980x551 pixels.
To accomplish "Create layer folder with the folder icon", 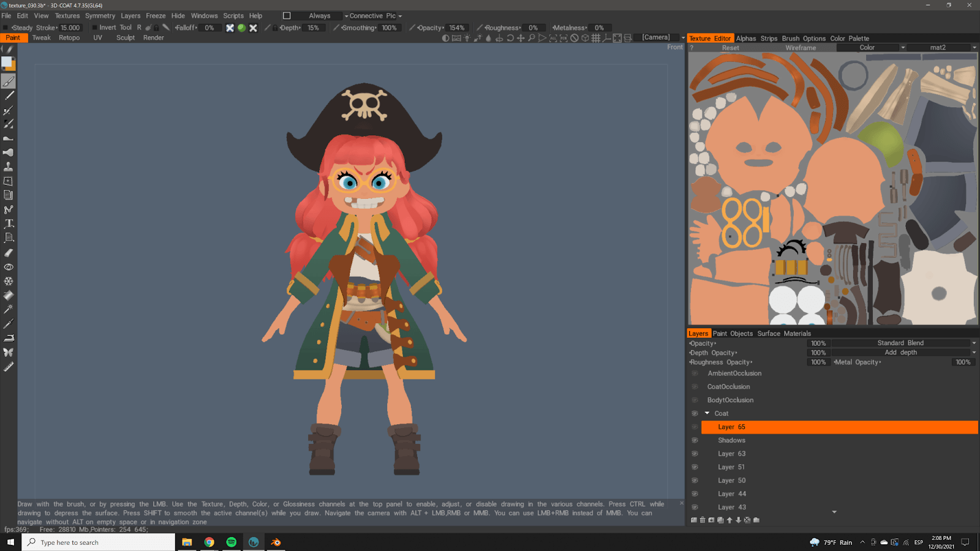I will pos(756,520).
